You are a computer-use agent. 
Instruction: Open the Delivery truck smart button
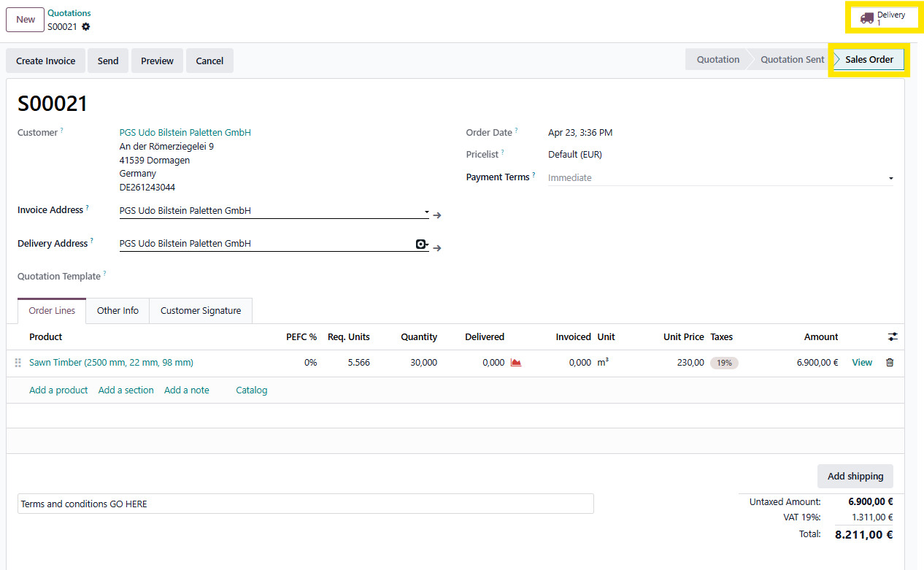(882, 18)
